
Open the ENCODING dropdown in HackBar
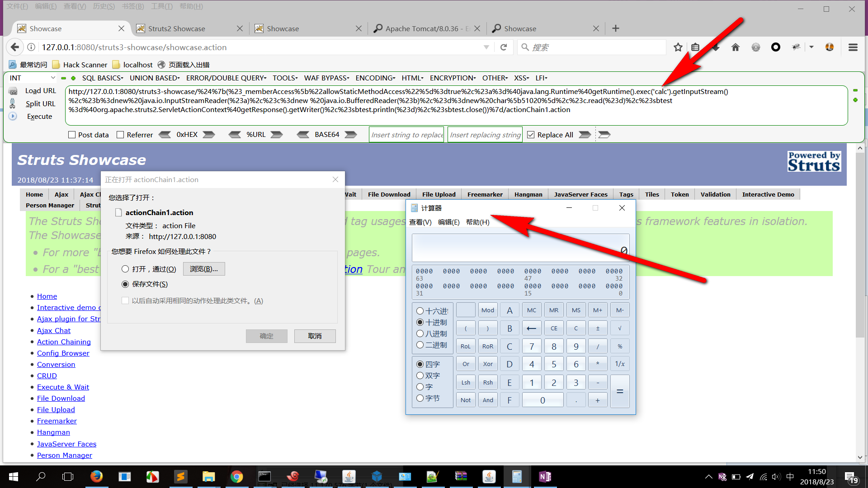(x=375, y=78)
